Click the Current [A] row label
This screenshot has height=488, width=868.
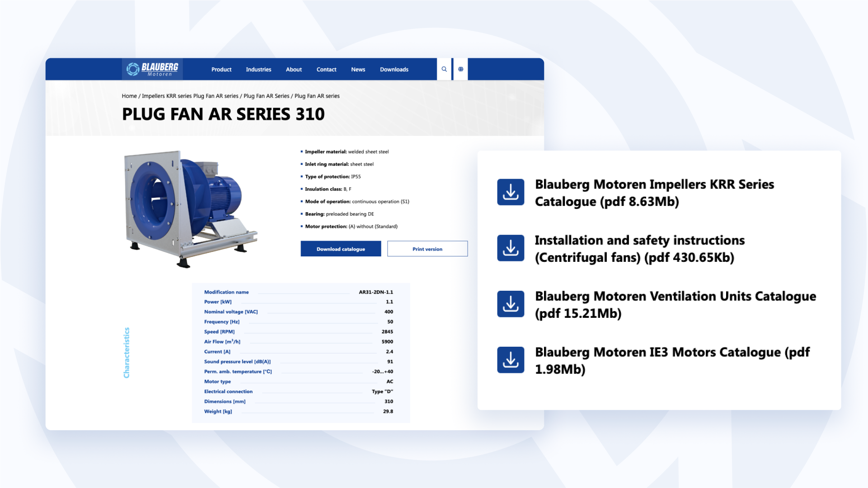217,352
